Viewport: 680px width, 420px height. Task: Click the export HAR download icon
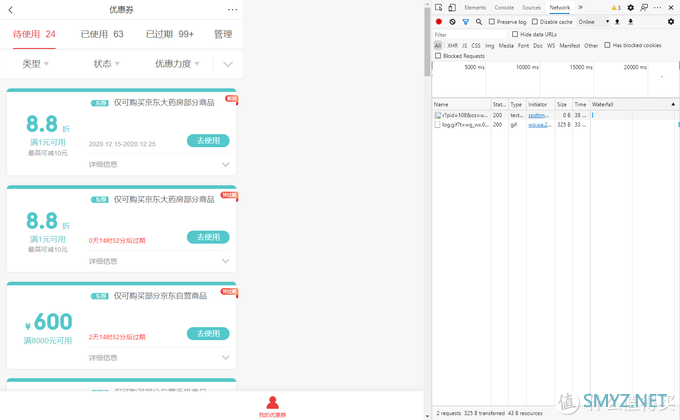(631, 21)
